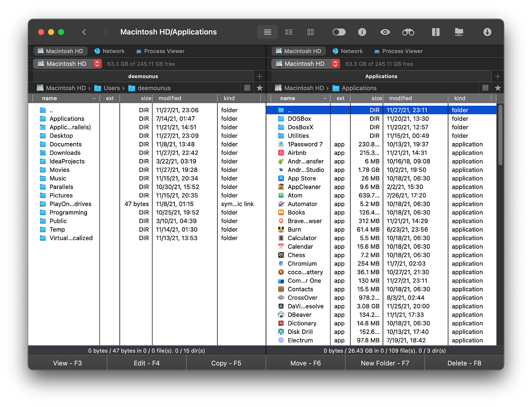This screenshot has height=407, width=532.
Task: Select the left pane Macintosh HD tab
Action: tap(60, 51)
